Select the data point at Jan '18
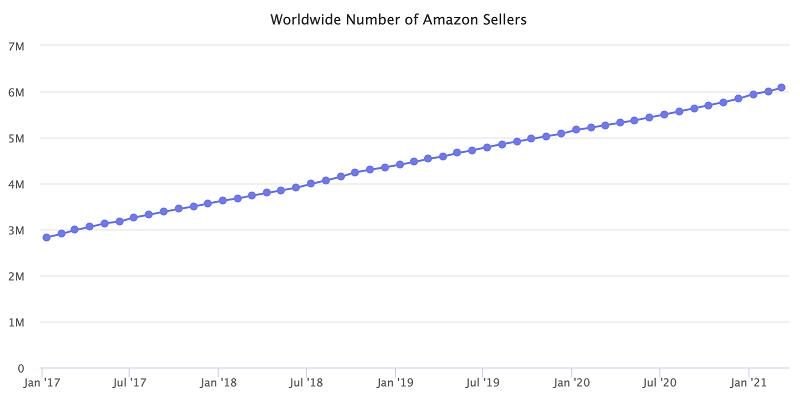This screenshot has width=800, height=402. pyautogui.click(x=222, y=200)
